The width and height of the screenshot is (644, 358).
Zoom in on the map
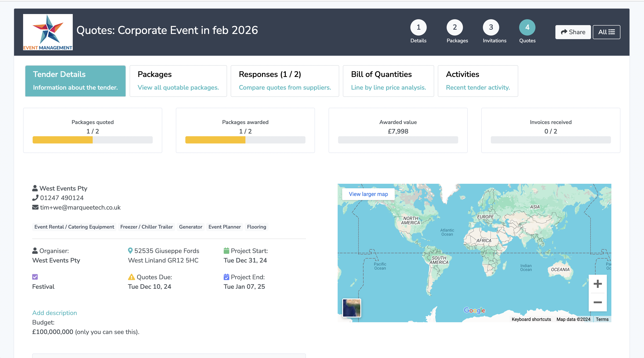pos(598,284)
